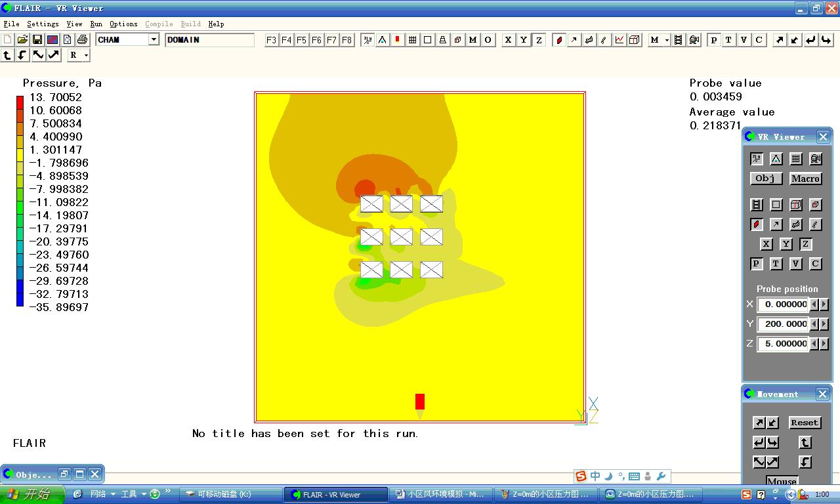Image resolution: width=840 pixels, height=504 pixels.
Task: Click the Macro button in VR Viewer panel
Action: 805,178
